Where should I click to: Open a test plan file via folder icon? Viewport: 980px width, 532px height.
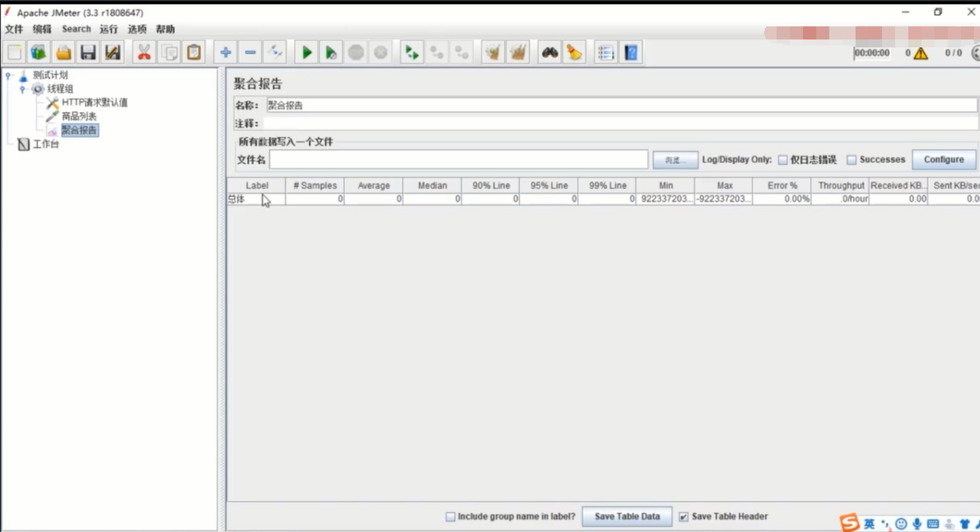click(x=63, y=53)
